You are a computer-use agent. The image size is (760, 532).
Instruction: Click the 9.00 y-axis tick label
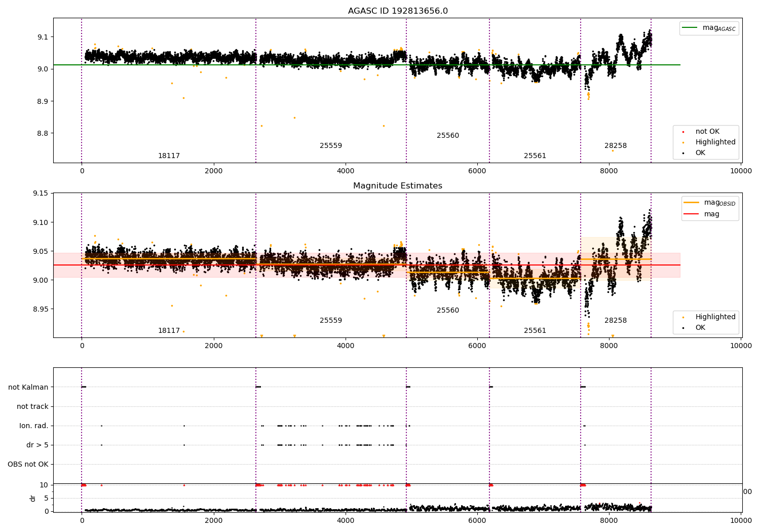(x=41, y=280)
